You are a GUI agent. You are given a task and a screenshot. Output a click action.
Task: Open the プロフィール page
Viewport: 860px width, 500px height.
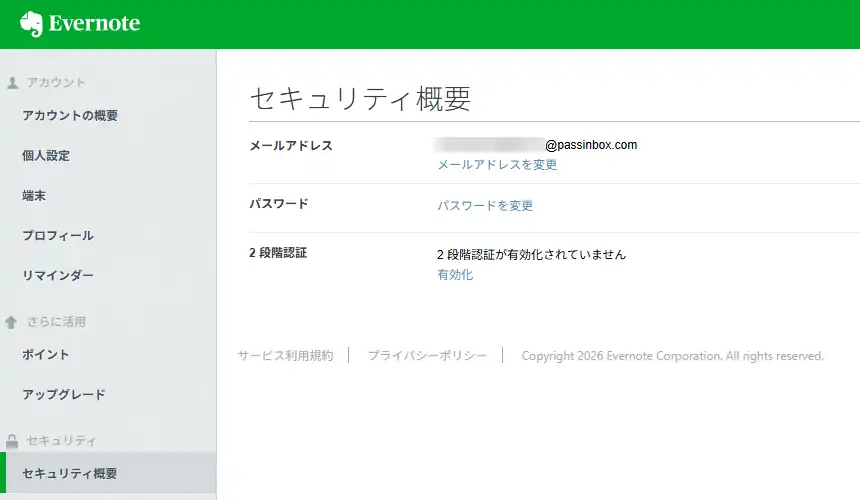(58, 236)
